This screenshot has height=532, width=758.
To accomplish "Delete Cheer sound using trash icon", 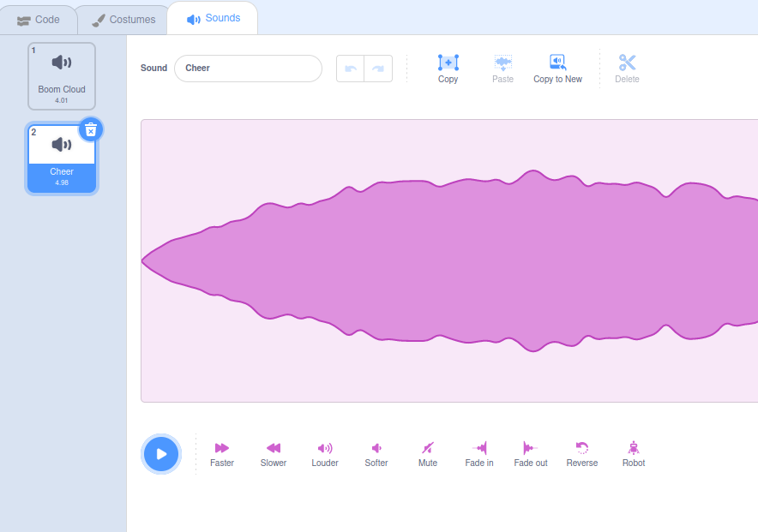I will tap(91, 129).
